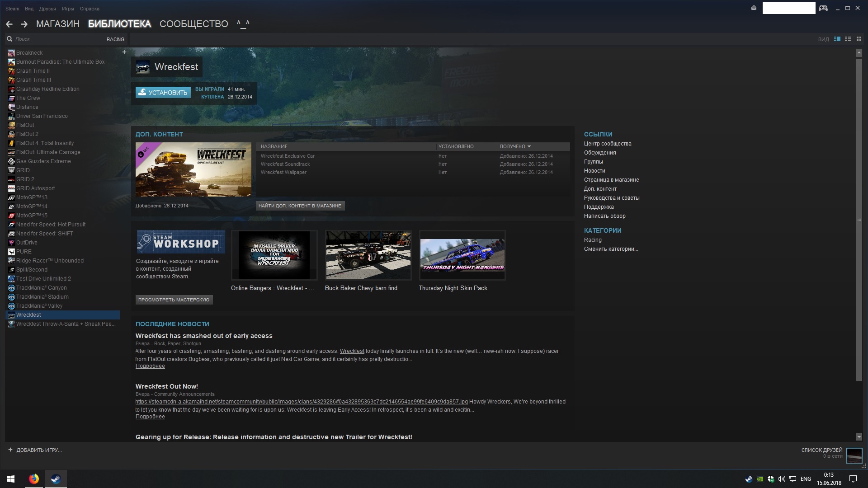Open the Windows action center
The width and height of the screenshot is (868, 488).
point(853,479)
